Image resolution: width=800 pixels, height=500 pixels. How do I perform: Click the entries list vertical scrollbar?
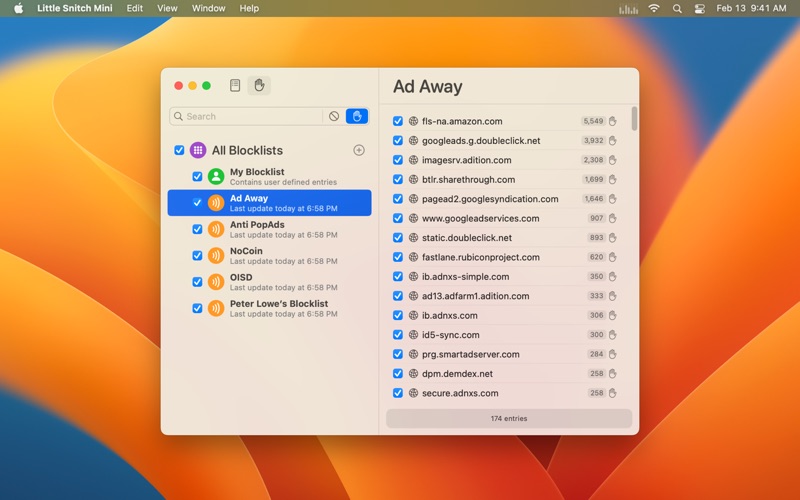634,118
